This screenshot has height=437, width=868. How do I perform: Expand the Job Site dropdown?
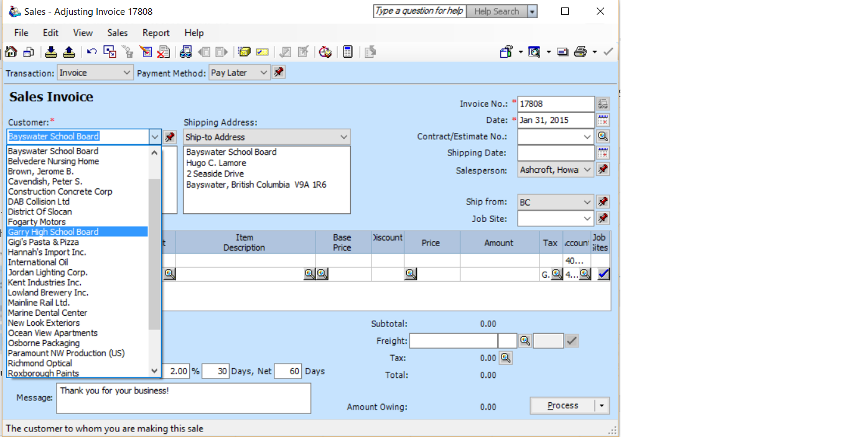587,219
